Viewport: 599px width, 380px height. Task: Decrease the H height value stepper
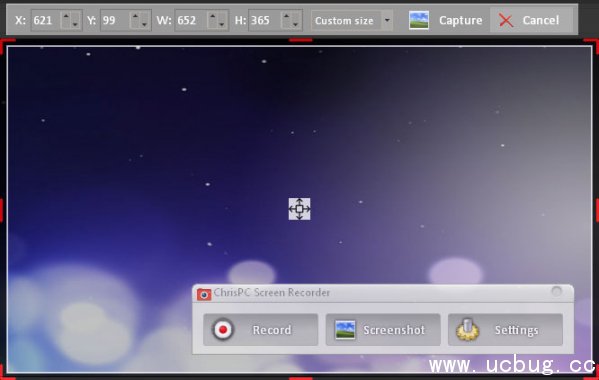click(295, 24)
